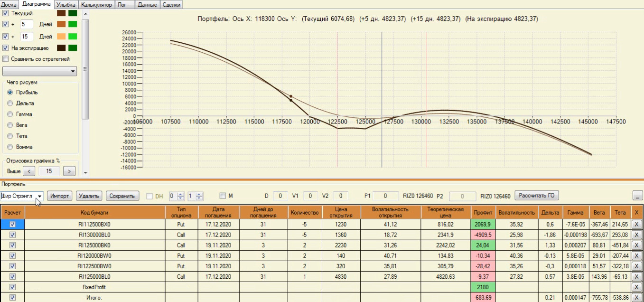
Task: Uncheck Расчет for RI112500BX0 row
Action: [x=12, y=224]
